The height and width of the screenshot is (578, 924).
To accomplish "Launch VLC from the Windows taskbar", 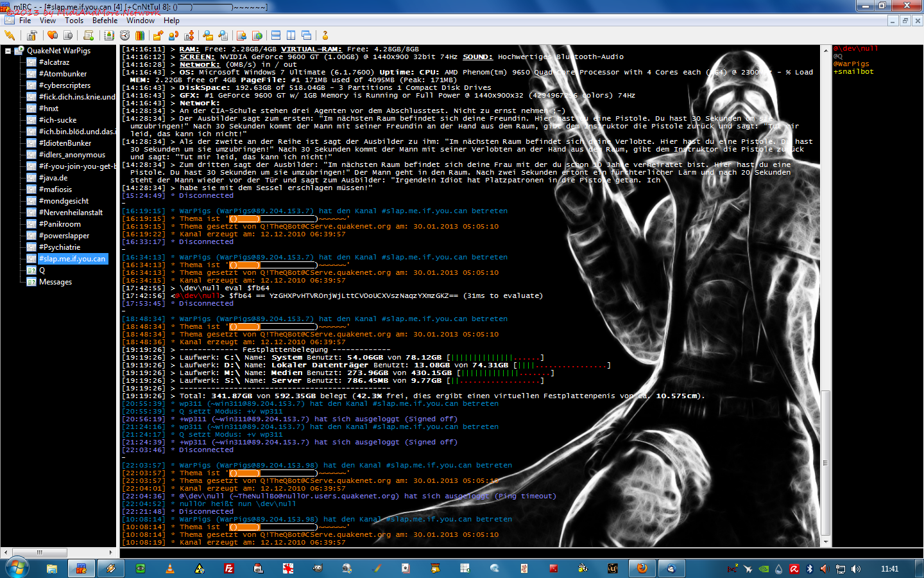I will [x=170, y=568].
